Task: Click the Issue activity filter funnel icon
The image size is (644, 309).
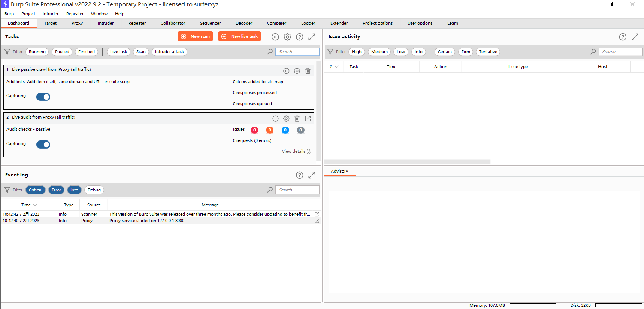Action: pos(330,52)
